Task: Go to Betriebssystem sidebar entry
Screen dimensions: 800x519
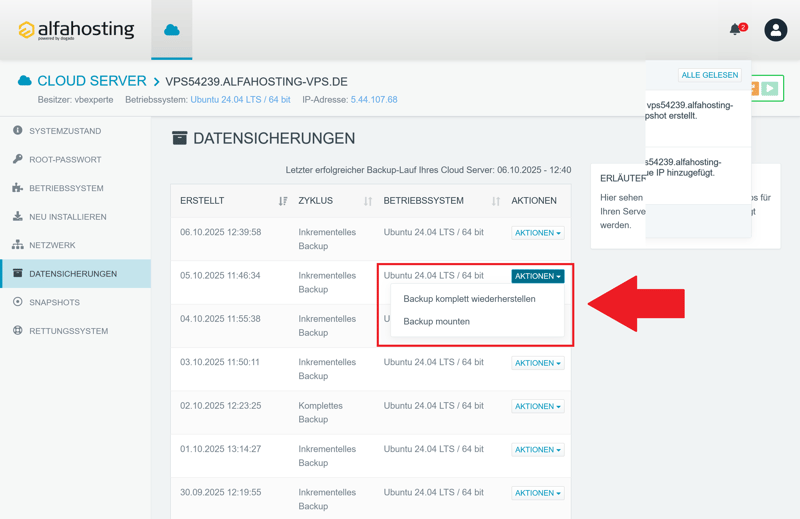Action: pos(66,188)
